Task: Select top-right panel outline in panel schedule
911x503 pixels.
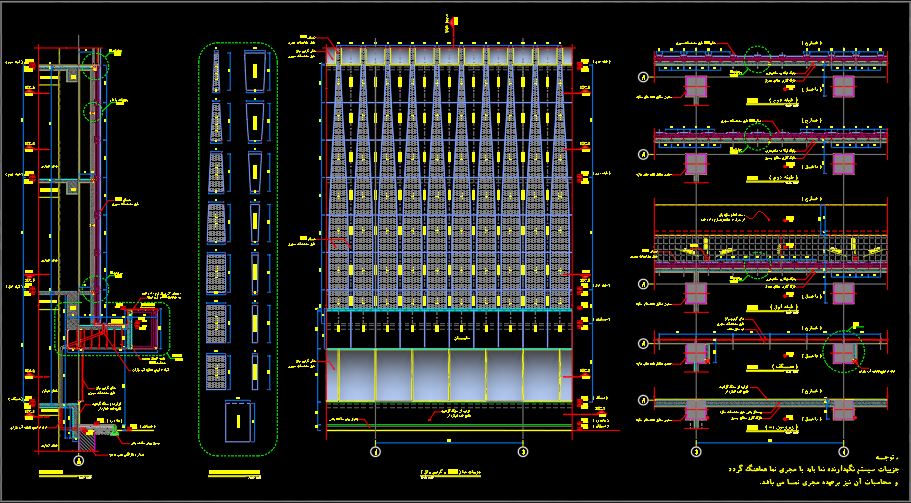Action: (x=255, y=71)
